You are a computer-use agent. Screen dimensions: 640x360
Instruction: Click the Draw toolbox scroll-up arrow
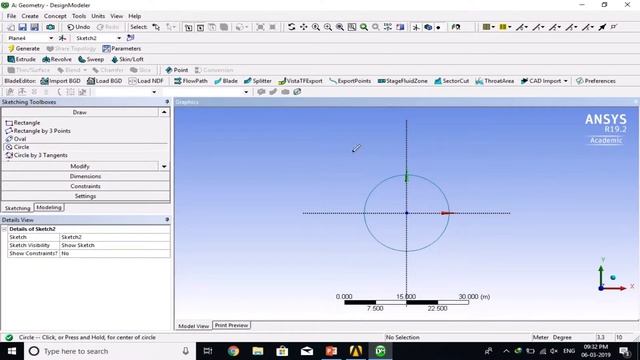[x=164, y=112]
